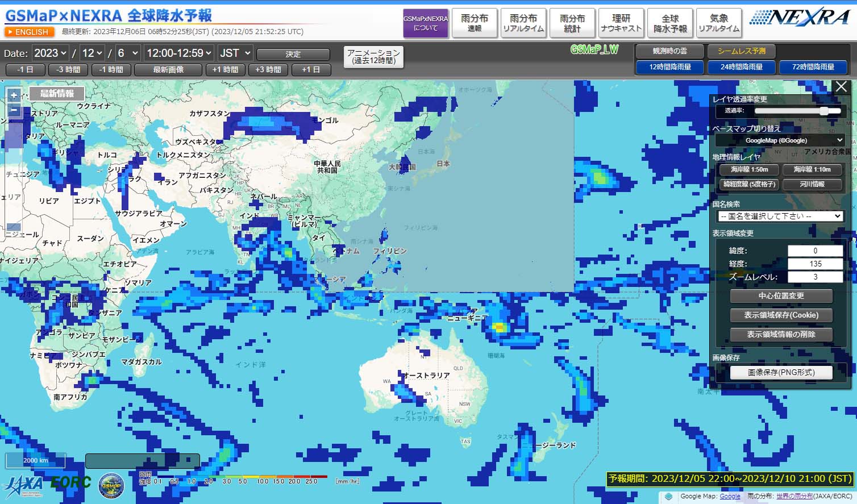Open the 全球降水予報 tab
This screenshot has width=857, height=504.
pos(670,23)
